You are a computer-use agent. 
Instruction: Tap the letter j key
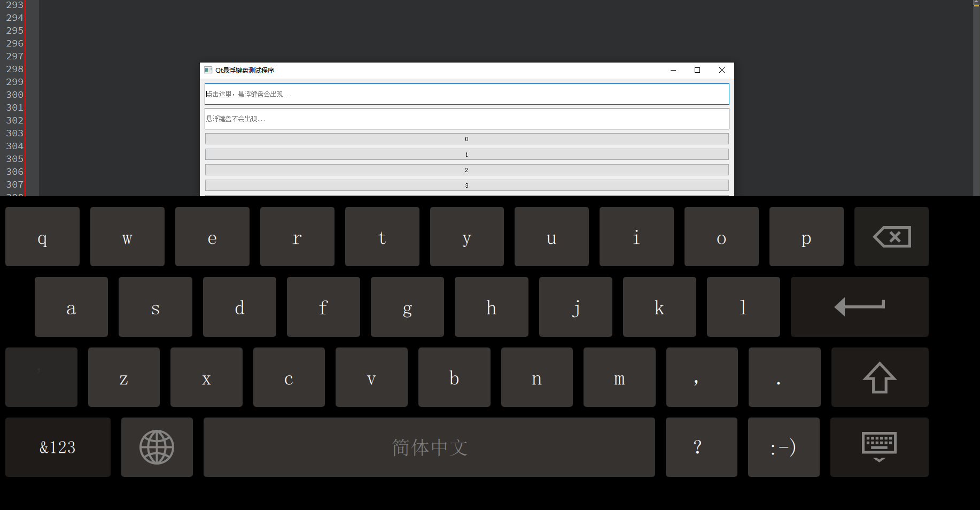(575, 307)
